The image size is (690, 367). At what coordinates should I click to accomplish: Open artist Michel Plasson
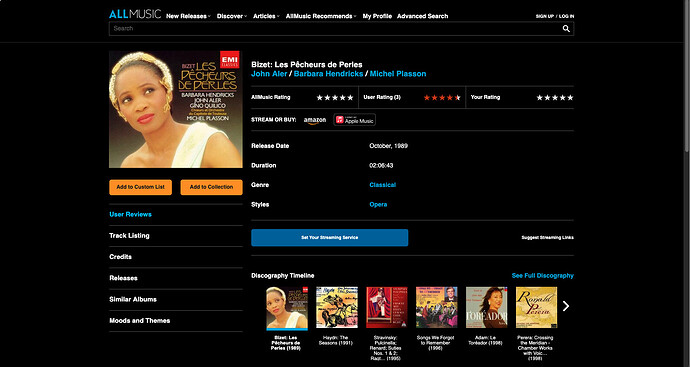click(398, 74)
